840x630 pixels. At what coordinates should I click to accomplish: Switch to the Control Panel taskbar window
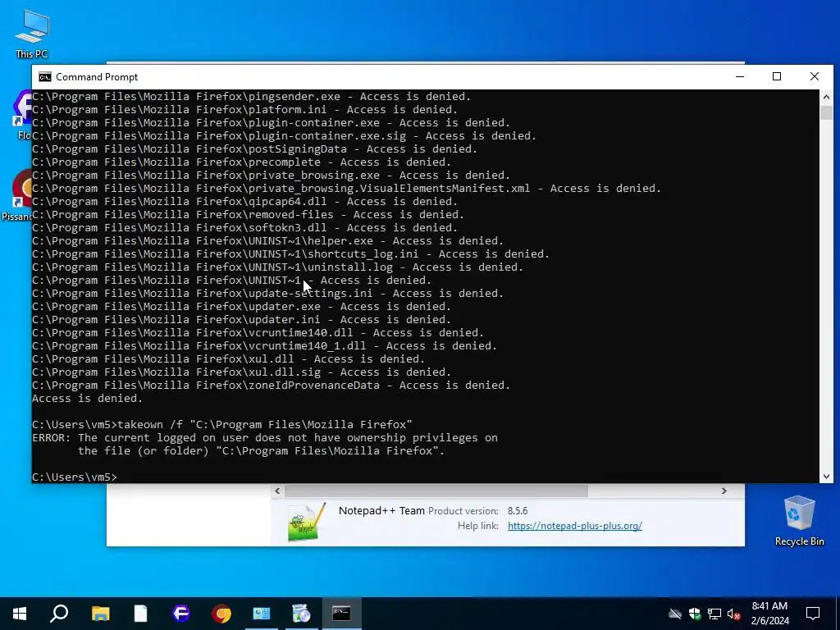click(x=262, y=614)
